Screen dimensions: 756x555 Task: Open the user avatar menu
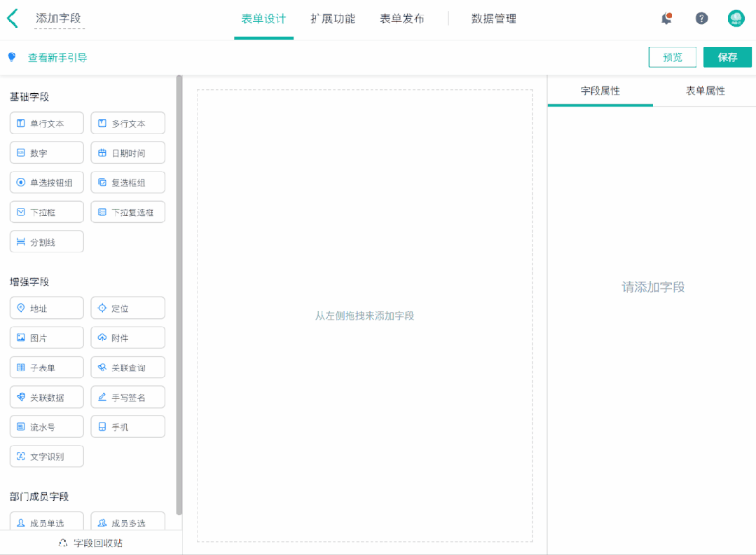(x=736, y=18)
